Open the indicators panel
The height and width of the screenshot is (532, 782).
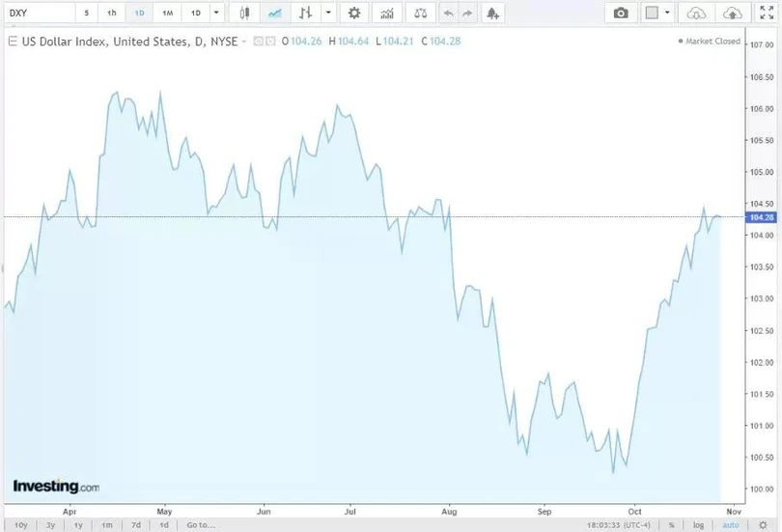point(387,13)
